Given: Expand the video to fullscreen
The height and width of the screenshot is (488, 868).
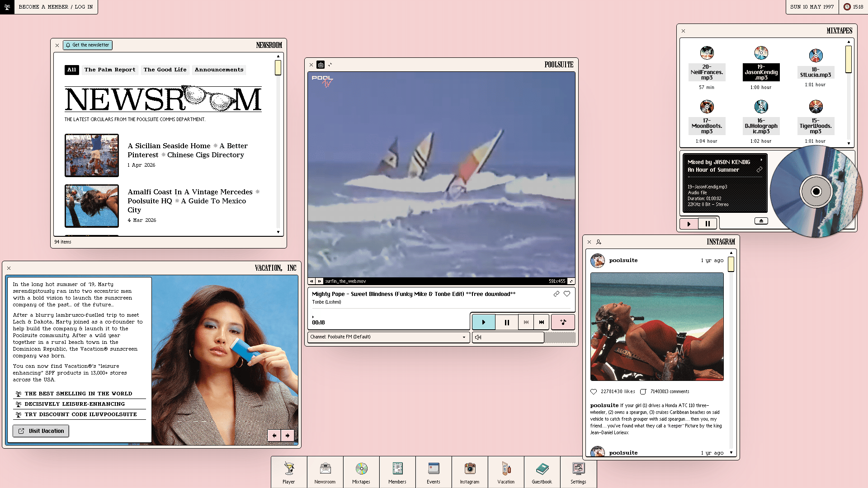Looking at the screenshot, I should point(571,281).
